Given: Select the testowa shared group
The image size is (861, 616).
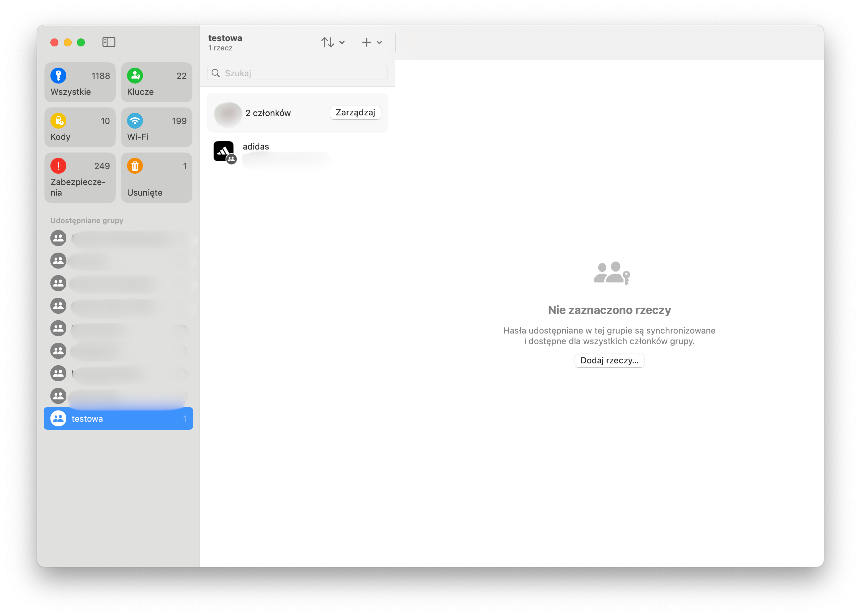Looking at the screenshot, I should tap(118, 419).
